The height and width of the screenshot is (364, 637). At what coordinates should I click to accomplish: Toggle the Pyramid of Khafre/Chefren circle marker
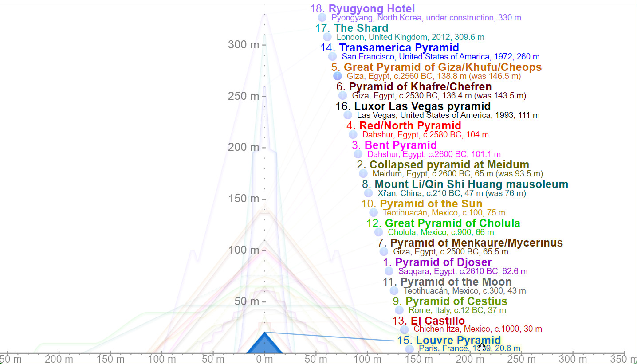click(x=343, y=96)
